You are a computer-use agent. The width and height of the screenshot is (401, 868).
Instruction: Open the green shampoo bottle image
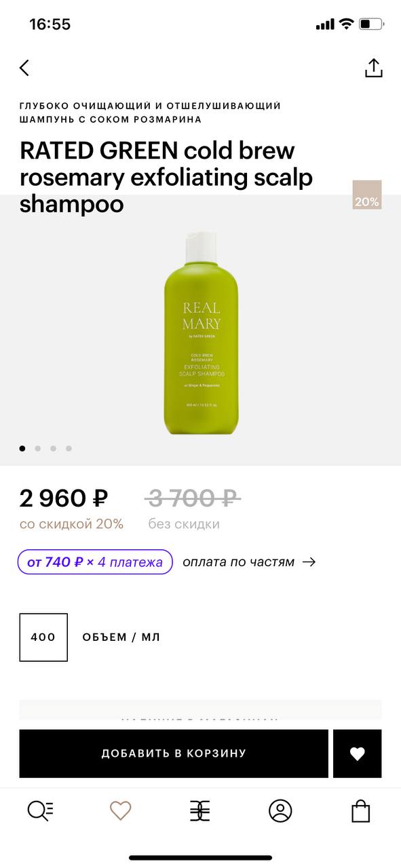point(202,333)
